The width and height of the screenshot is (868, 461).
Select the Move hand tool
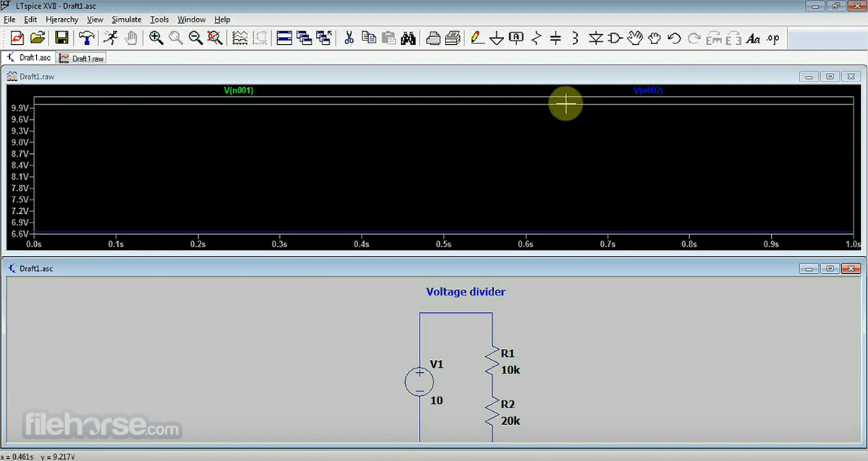pyautogui.click(x=635, y=38)
